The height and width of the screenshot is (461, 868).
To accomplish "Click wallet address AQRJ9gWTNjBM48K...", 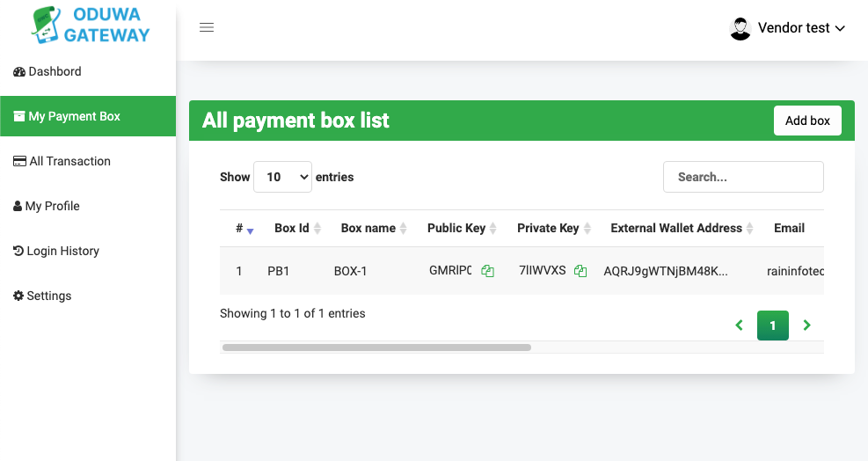I will (x=666, y=272).
